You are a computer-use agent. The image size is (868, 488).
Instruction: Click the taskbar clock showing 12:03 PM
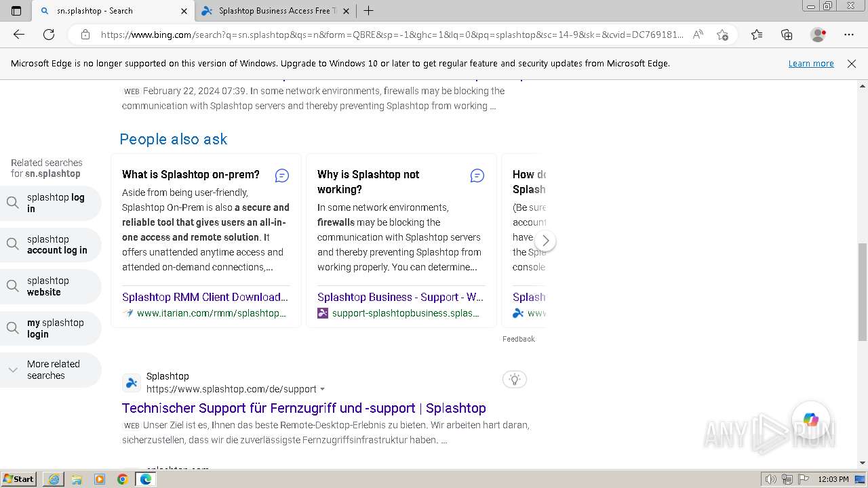click(x=833, y=479)
